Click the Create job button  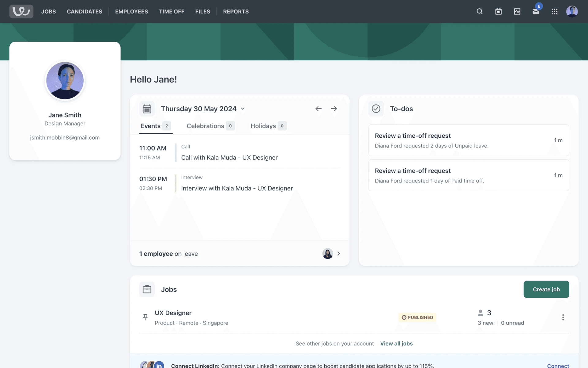click(x=546, y=289)
